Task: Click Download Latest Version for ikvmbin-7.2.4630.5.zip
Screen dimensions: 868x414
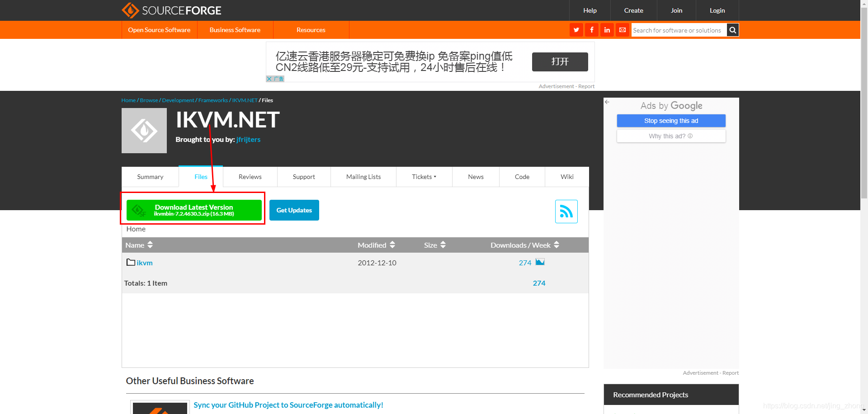Action: point(194,210)
